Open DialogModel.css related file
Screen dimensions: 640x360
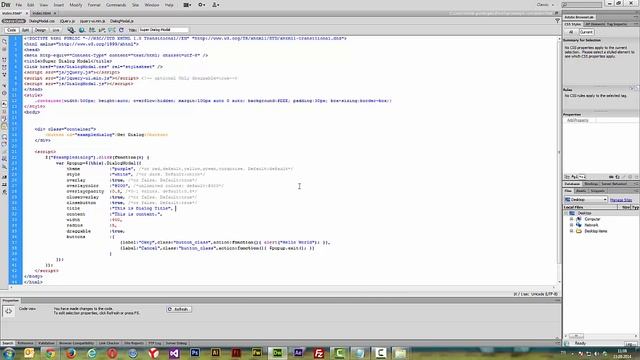click(x=42, y=21)
